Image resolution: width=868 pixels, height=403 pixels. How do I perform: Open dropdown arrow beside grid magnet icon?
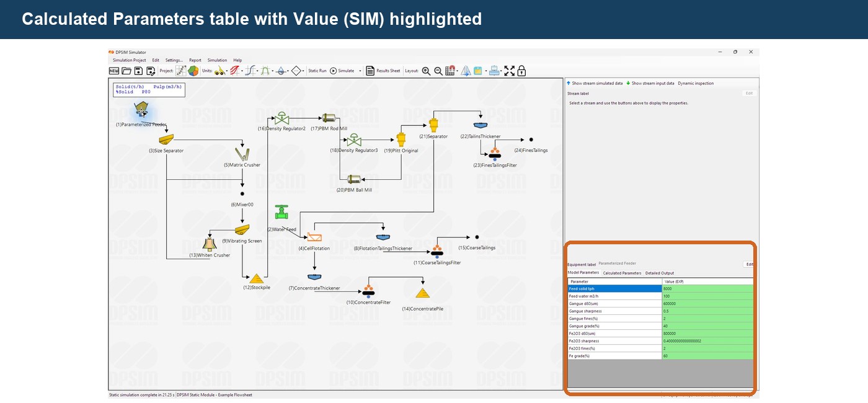[458, 71]
